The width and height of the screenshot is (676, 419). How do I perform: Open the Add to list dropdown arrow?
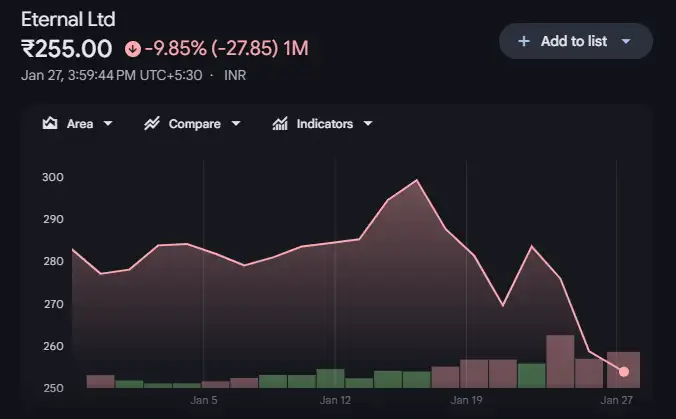click(x=626, y=41)
